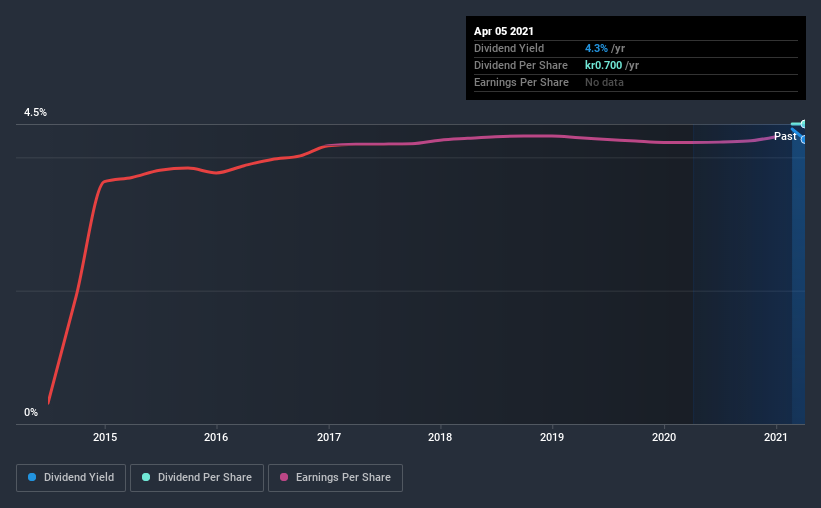This screenshot has height=508, width=821.
Task: Click the No data earnings value in the tooltip
Action: pos(604,82)
